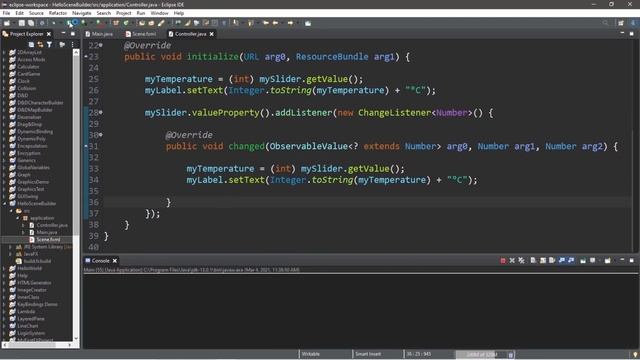This screenshot has width=640, height=360.
Task: Open the Window menu
Action: (x=159, y=13)
